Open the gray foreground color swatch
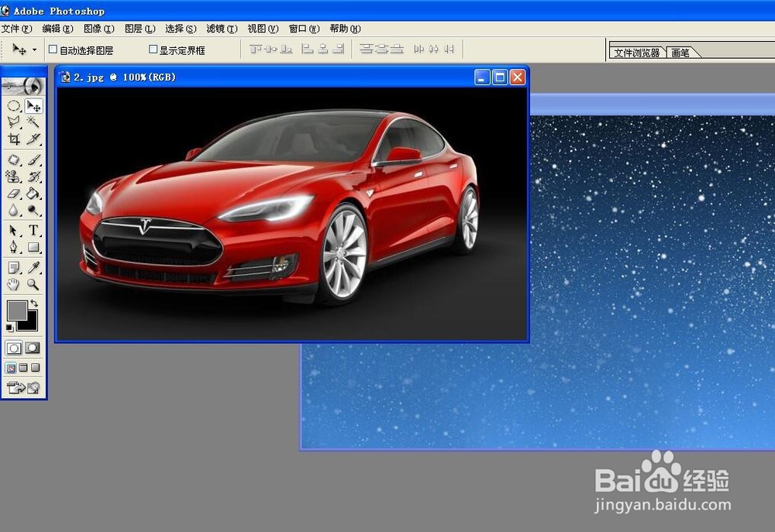775x532 pixels. 17,311
